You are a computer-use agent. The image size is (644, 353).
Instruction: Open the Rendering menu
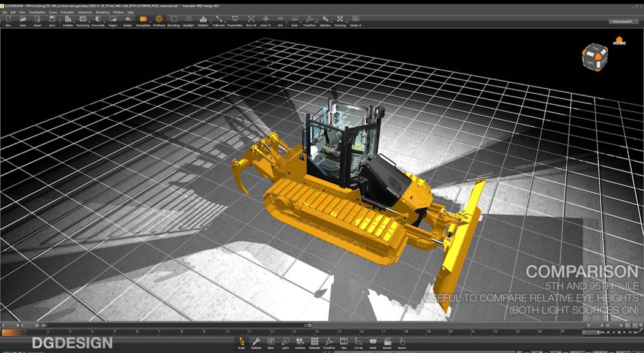pos(102,10)
